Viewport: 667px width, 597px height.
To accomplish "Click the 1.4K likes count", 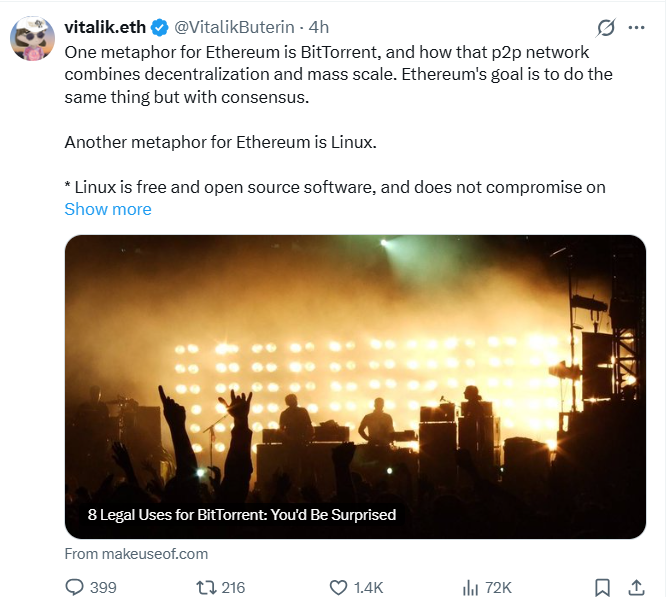I will point(367,587).
